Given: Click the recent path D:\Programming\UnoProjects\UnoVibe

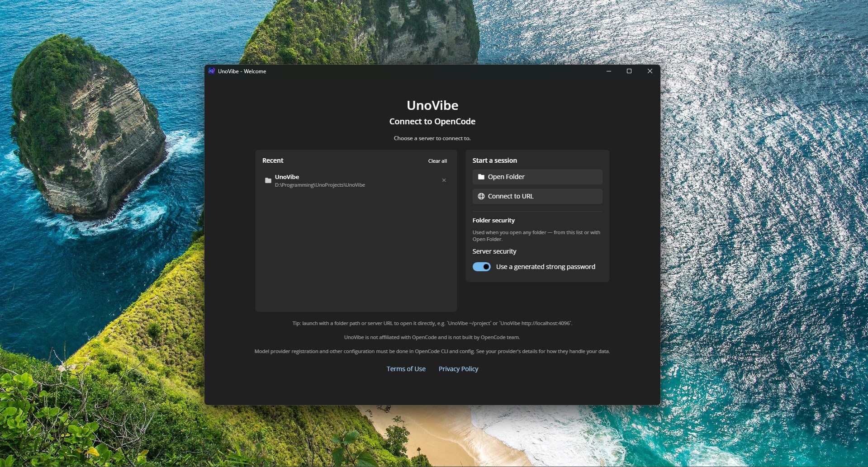Looking at the screenshot, I should point(320,185).
